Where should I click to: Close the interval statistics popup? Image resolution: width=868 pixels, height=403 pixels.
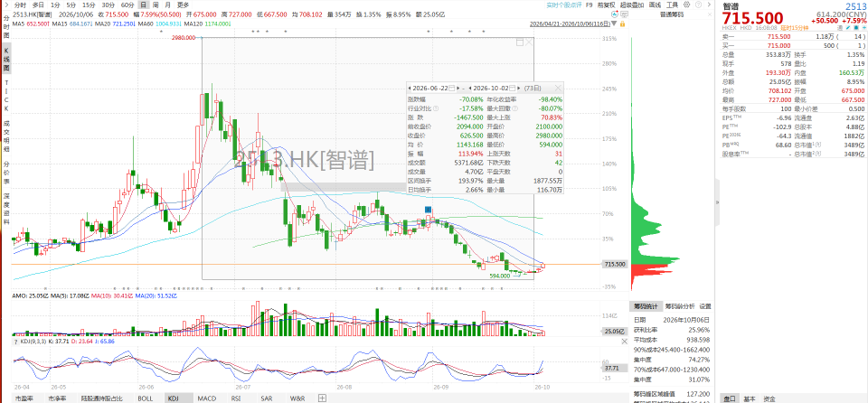coord(558,88)
